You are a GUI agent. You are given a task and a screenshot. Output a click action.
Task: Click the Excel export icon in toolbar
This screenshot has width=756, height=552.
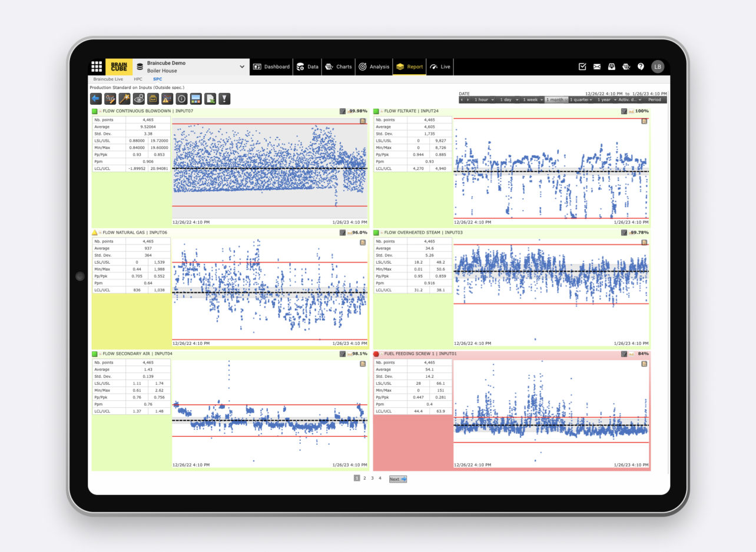point(210,99)
